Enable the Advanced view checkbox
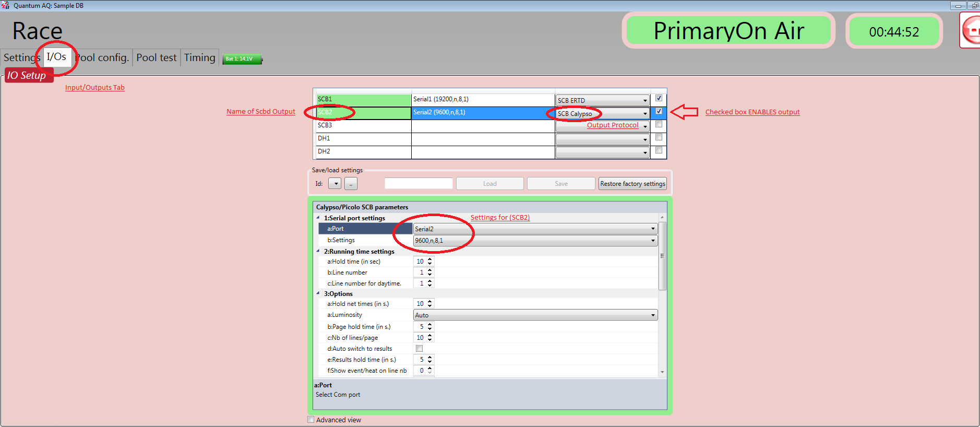Viewport: 980px width, 427px height. click(x=311, y=420)
